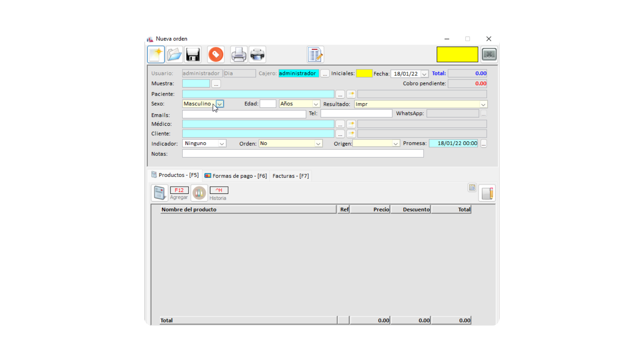The image size is (644, 362).
Task: Click the orange tag label icon
Action: pos(216,55)
